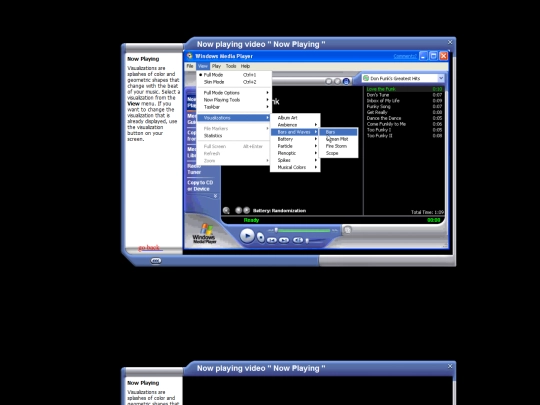Select track Too Funky II

[404, 136]
